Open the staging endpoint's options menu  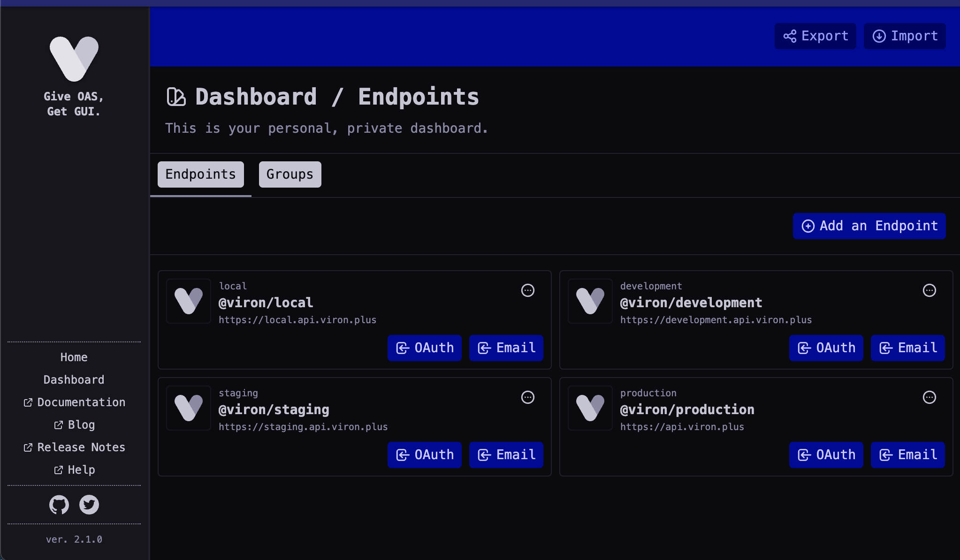tap(528, 397)
